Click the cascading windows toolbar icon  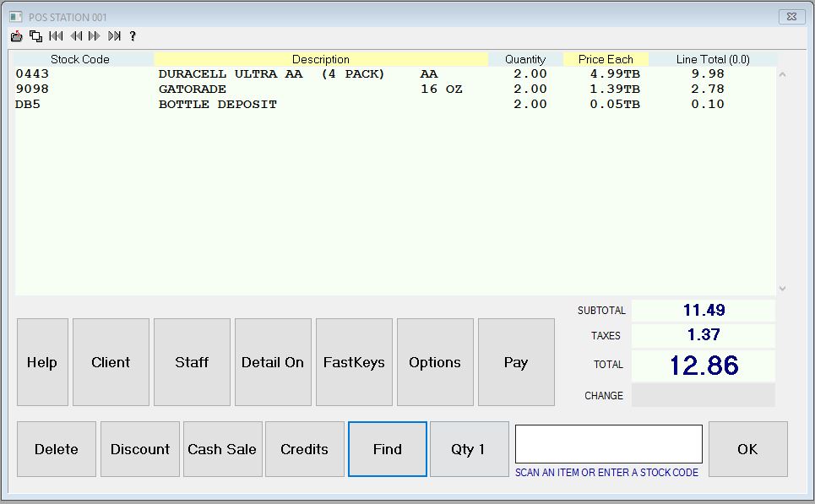click(x=35, y=36)
